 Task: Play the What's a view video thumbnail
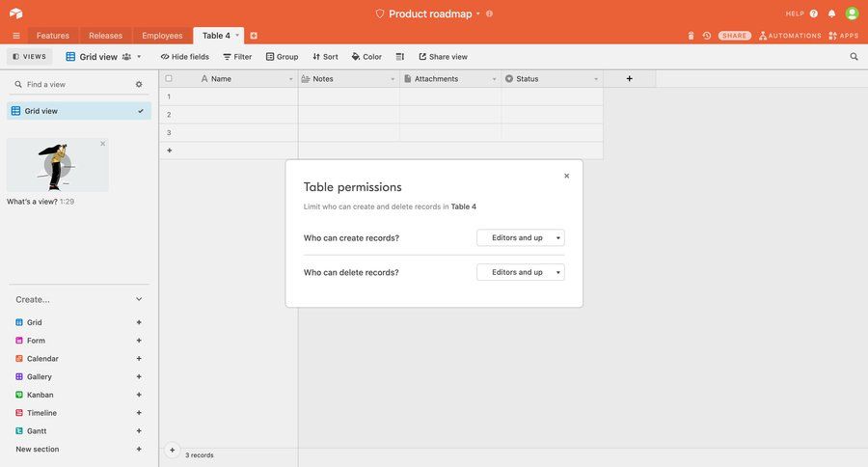point(58,165)
